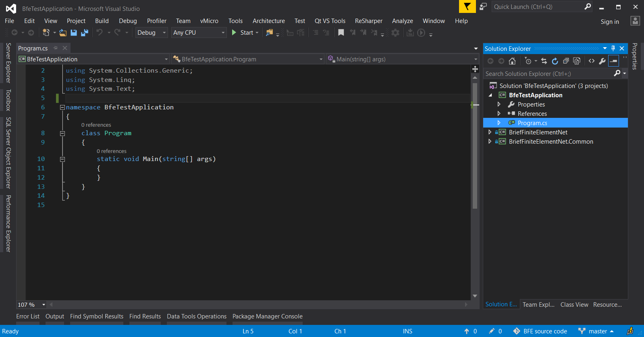Click the Find in Files toolbar icon
The width and height of the screenshot is (644, 337).
[269, 33]
